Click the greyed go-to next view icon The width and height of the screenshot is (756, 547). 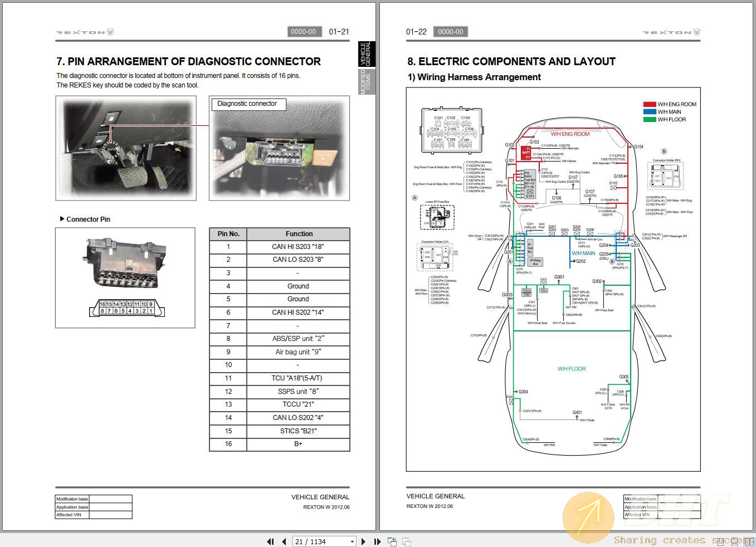click(407, 541)
